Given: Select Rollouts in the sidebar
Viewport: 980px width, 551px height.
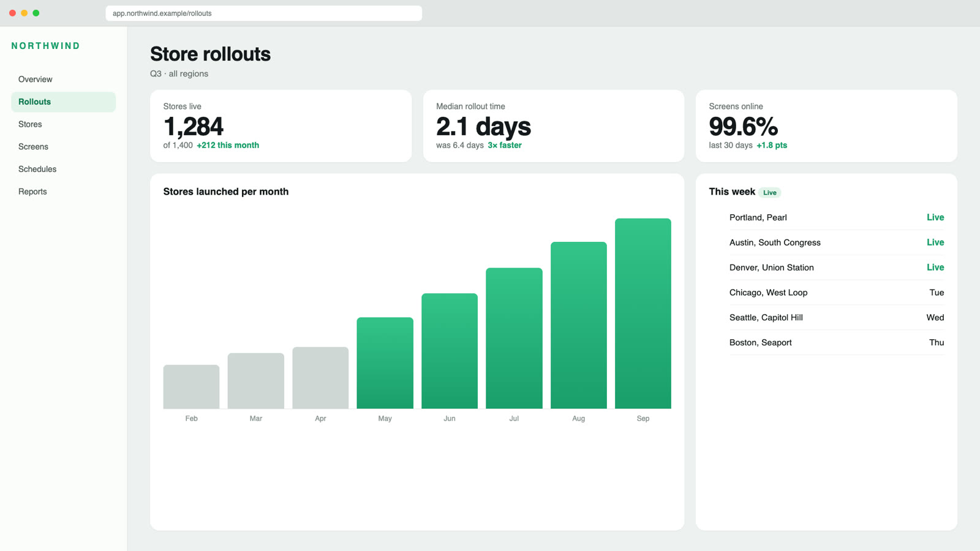Looking at the screenshot, I should point(63,102).
